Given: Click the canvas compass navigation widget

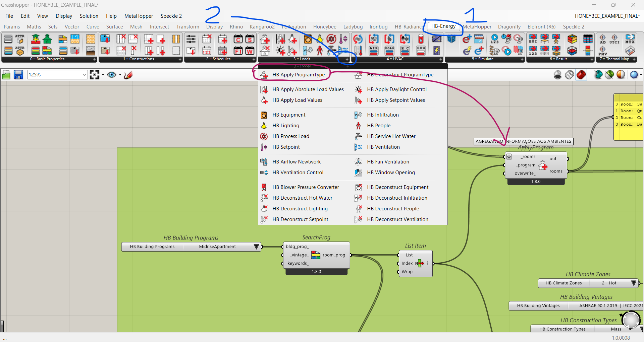Looking at the screenshot, I should coord(631,320).
